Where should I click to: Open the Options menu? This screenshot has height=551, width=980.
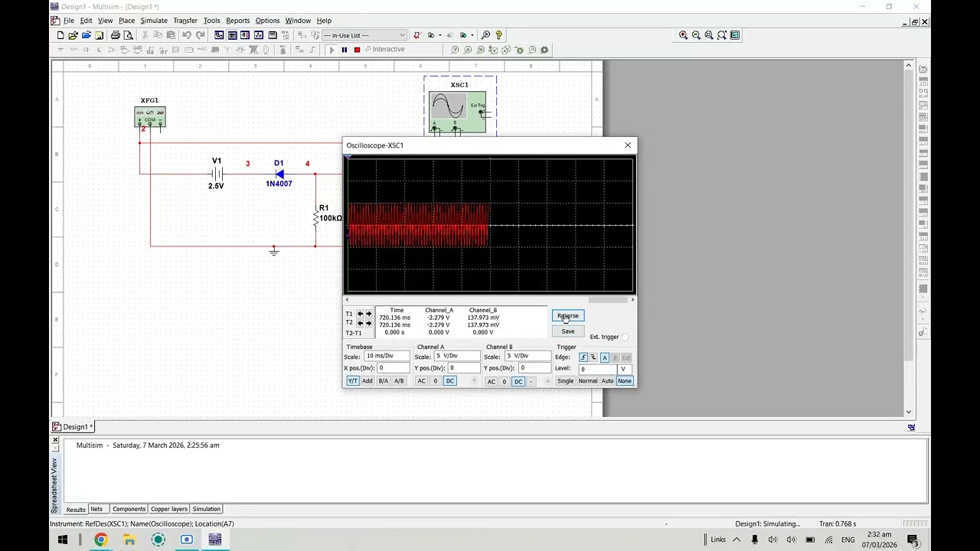[x=267, y=21]
